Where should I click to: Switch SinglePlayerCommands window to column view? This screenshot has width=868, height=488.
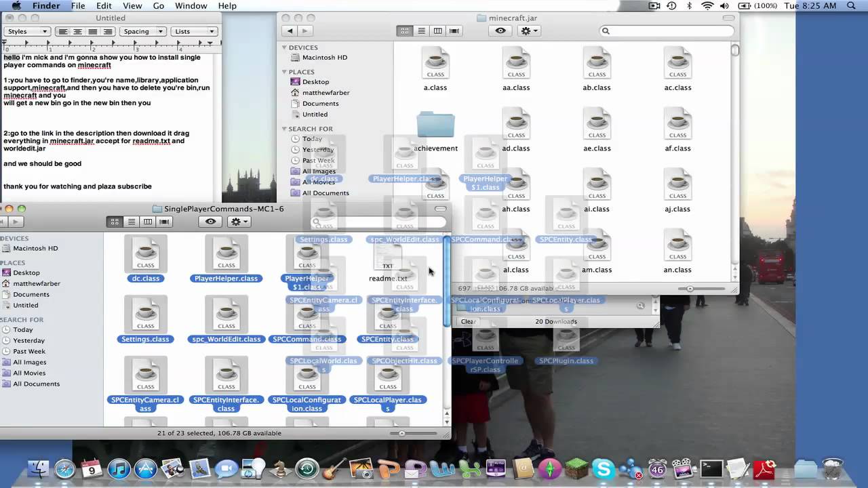[x=148, y=222]
